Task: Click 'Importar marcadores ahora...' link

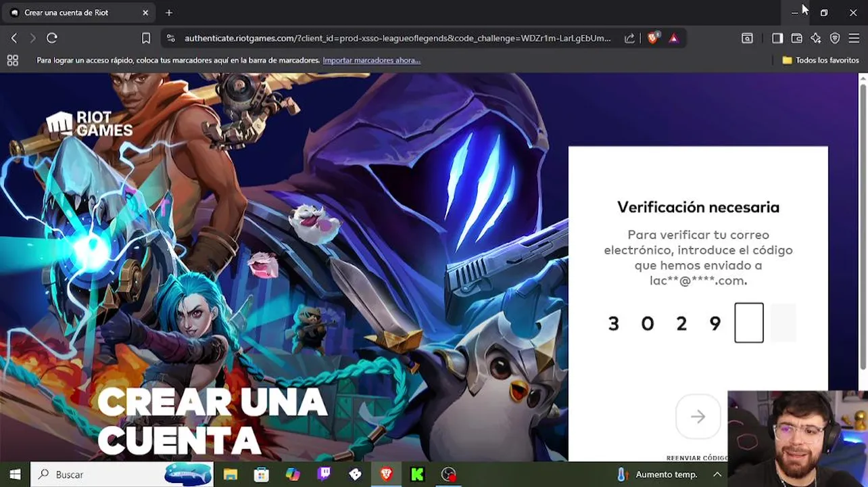Action: [372, 60]
